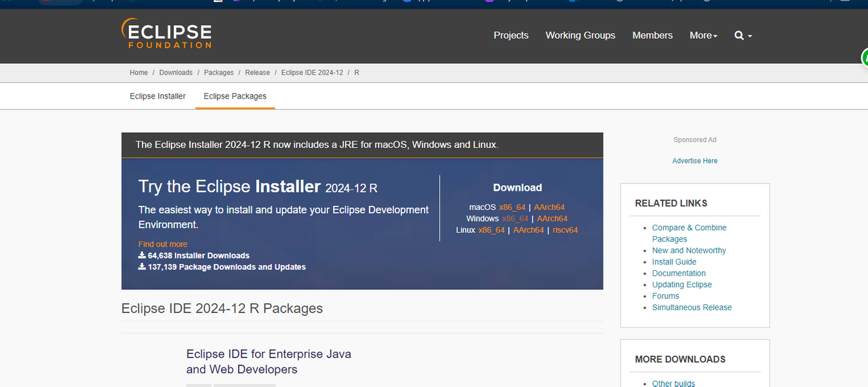Download Linux AArch64 installer
Image resolution: width=868 pixels, height=387 pixels.
pos(529,230)
